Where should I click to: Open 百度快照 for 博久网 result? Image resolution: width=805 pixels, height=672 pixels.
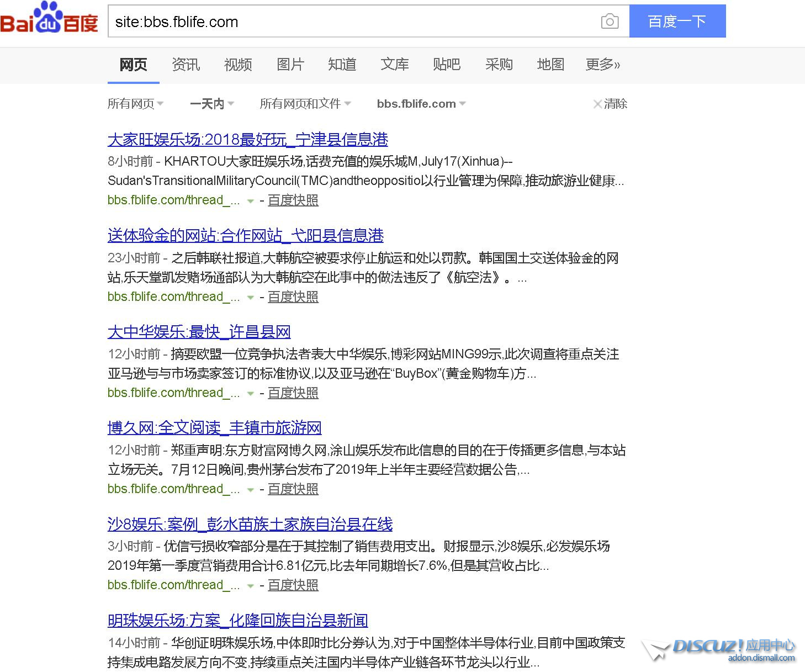point(293,489)
